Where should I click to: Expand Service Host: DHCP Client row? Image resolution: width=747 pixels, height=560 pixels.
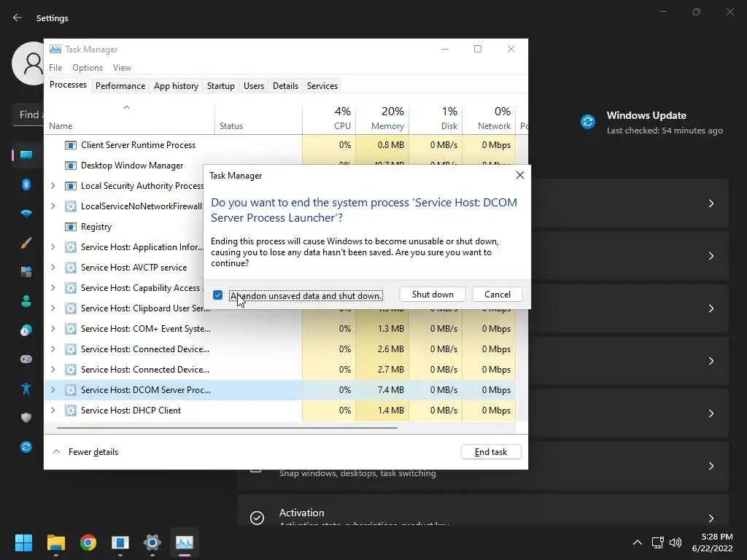coord(53,411)
